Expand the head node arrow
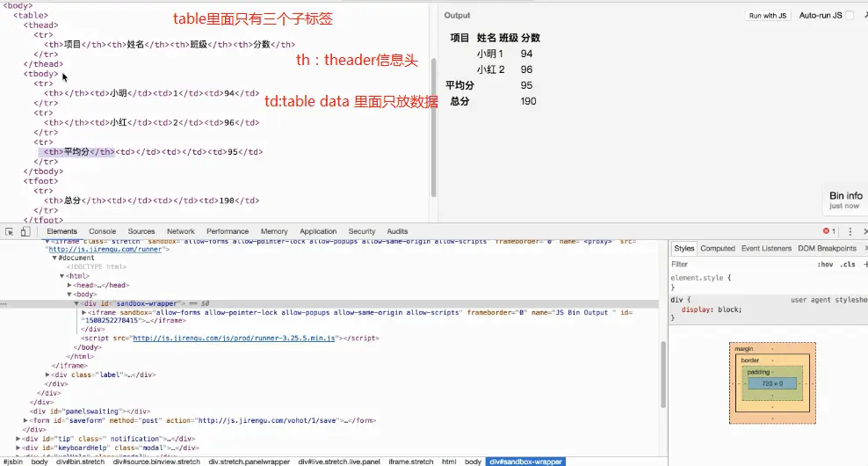Viewport: 868px width, 466px height. pos(69,286)
